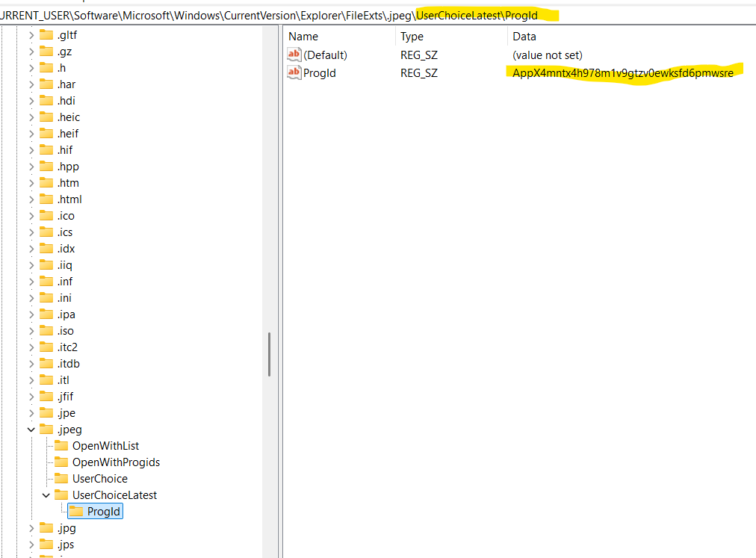Expand the .jfif key chevron
This screenshot has height=558, width=756.
tap(31, 397)
